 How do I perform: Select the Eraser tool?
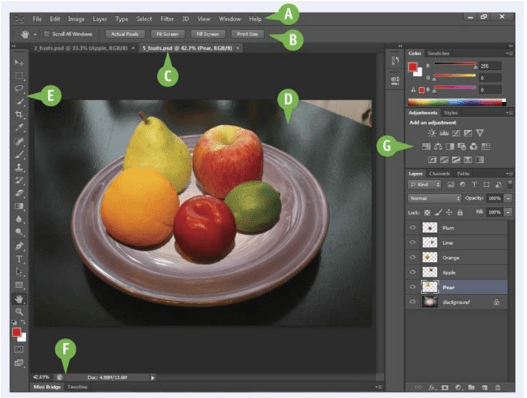pyautogui.click(x=19, y=193)
